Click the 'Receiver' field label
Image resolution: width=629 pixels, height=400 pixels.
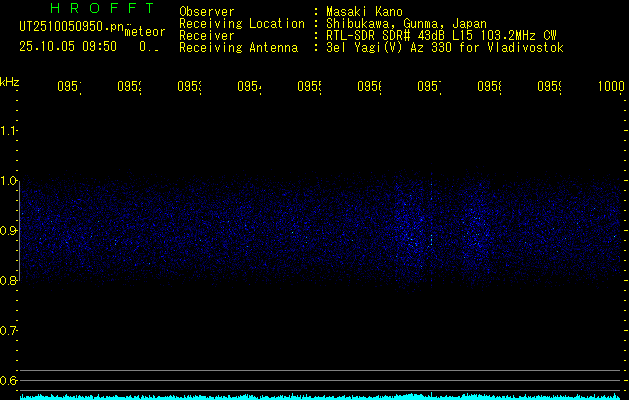point(207,36)
